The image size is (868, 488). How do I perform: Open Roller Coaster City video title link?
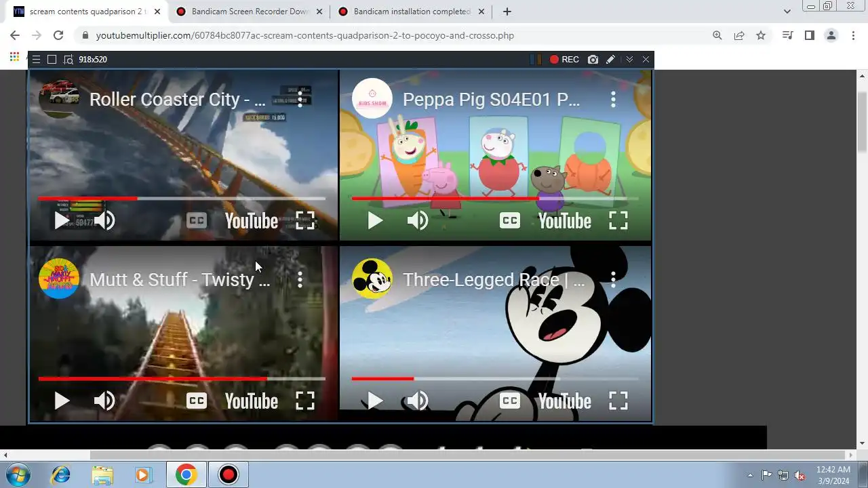click(178, 100)
